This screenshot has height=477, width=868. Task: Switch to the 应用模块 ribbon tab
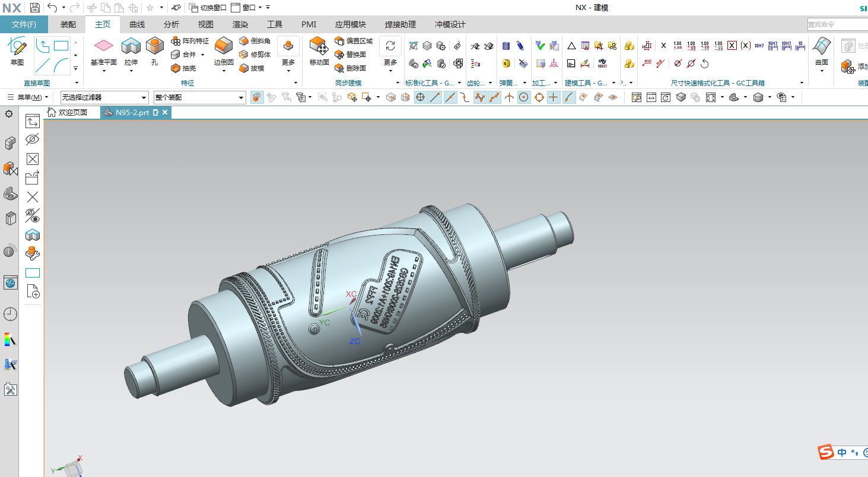pos(351,24)
